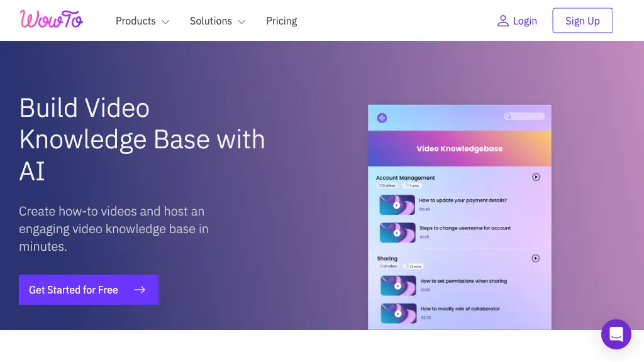Click Get Started for Free button
644x362 pixels.
pyautogui.click(x=88, y=290)
